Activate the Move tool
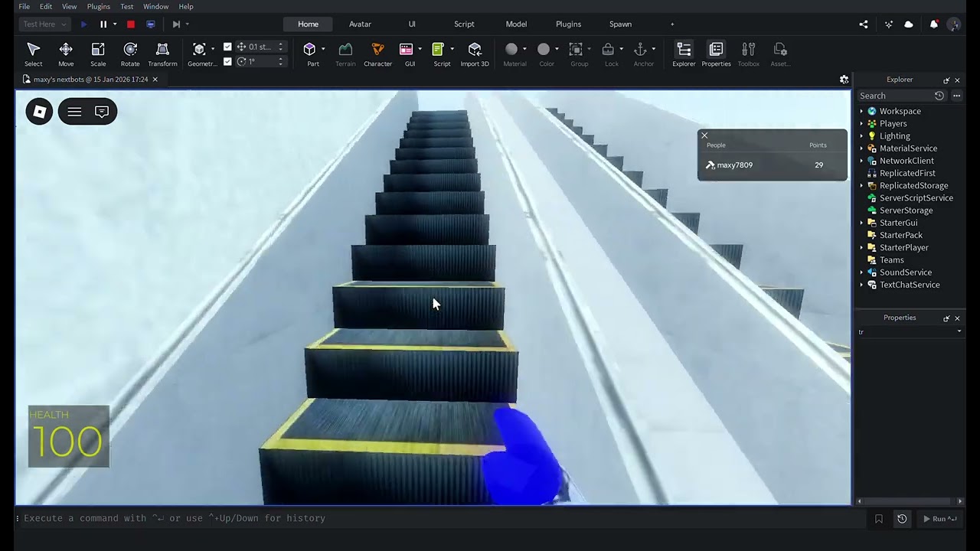Image resolution: width=980 pixels, height=551 pixels. [66, 54]
